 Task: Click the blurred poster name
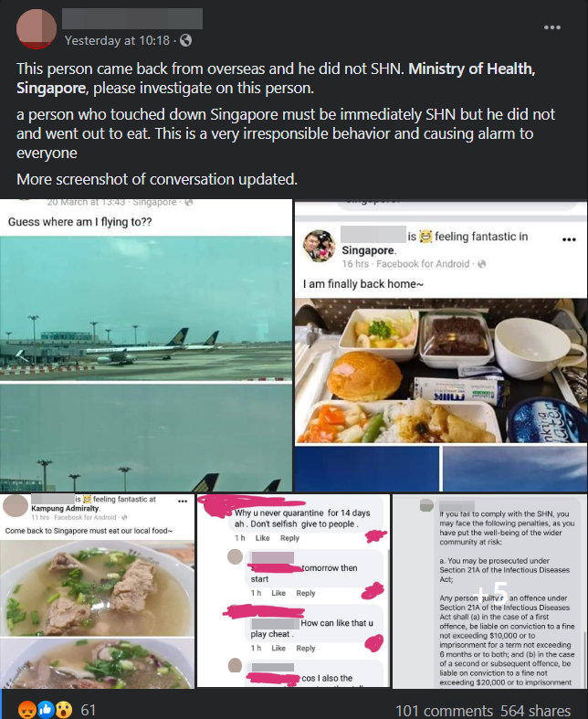click(x=132, y=19)
